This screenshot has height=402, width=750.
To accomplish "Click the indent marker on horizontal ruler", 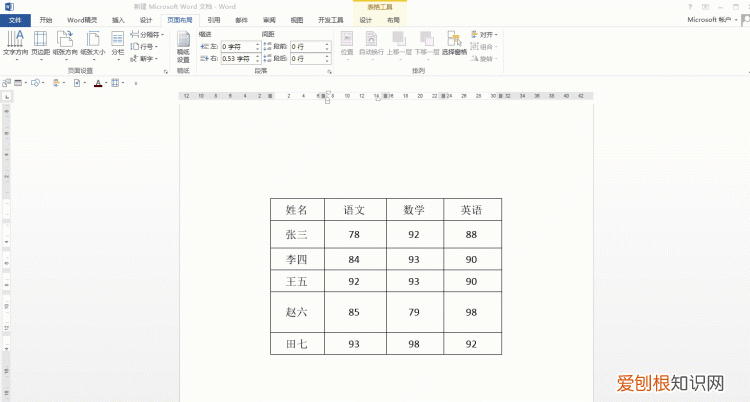I will [x=328, y=97].
